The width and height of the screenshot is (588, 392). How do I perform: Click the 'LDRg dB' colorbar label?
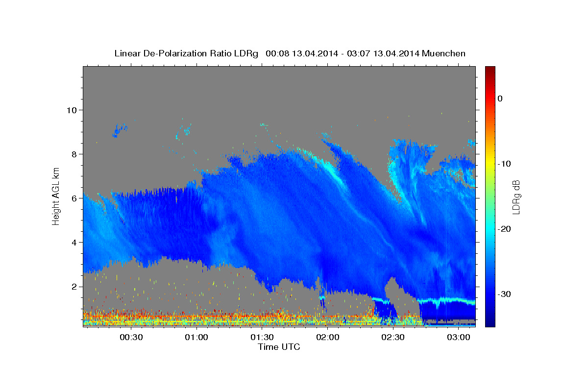click(x=516, y=197)
